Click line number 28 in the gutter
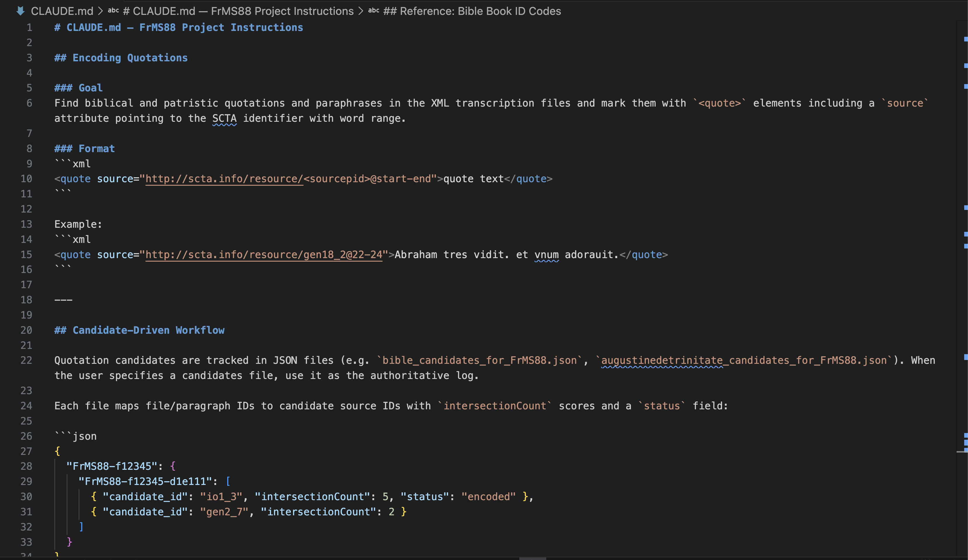 click(26, 466)
